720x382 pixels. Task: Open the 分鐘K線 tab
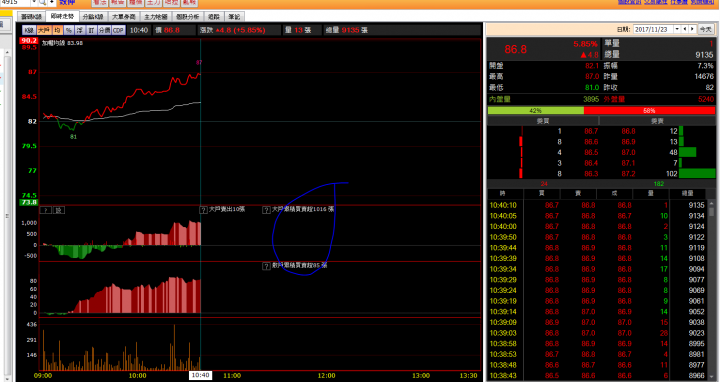[93, 17]
